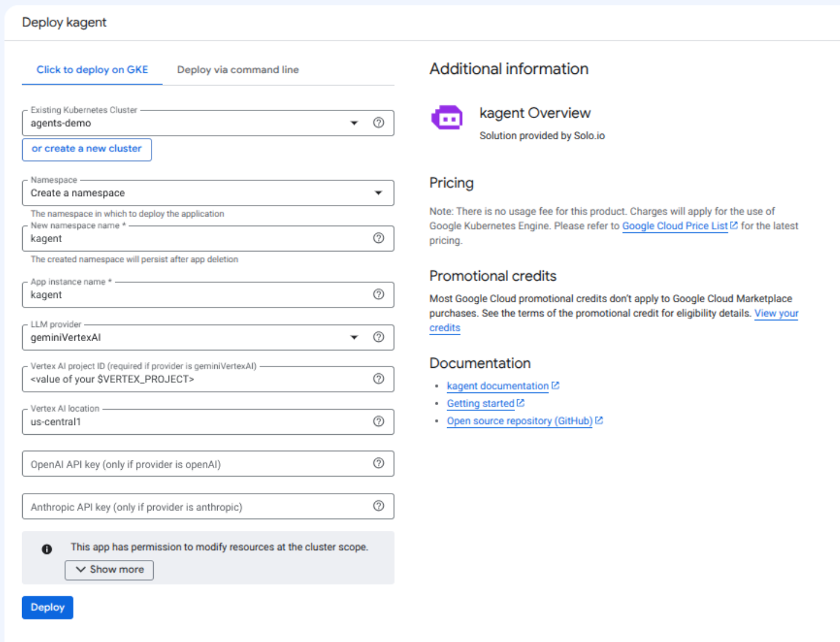Click help icon for LLM provider

click(x=378, y=337)
